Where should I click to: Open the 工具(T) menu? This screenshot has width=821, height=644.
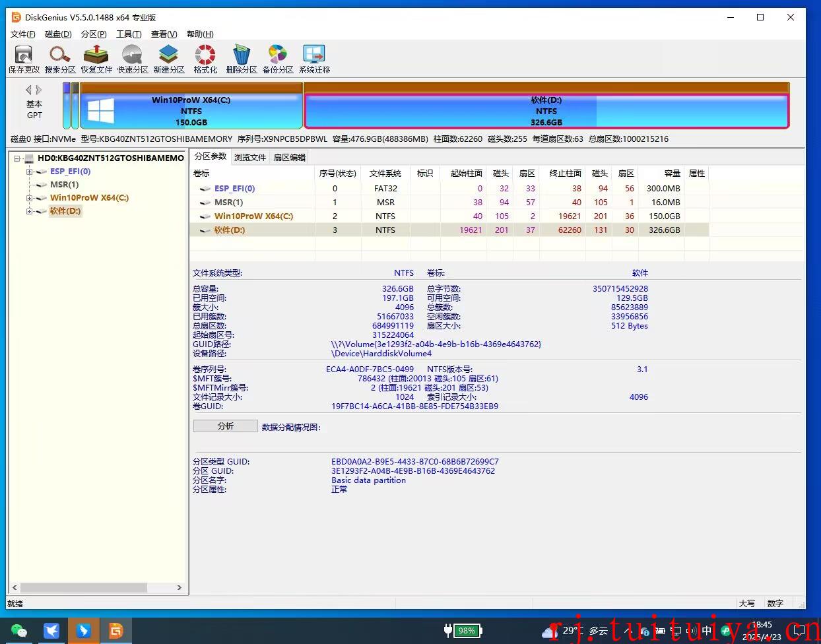click(x=129, y=34)
